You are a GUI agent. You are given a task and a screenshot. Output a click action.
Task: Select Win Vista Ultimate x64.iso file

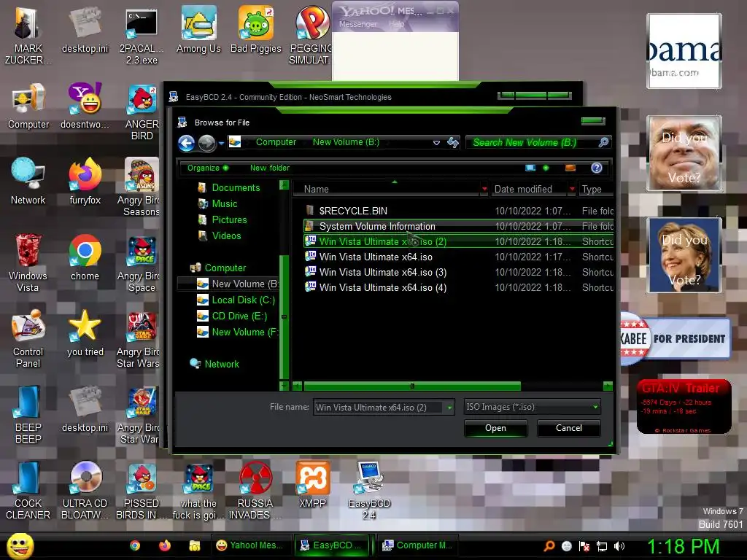click(x=458, y=257)
